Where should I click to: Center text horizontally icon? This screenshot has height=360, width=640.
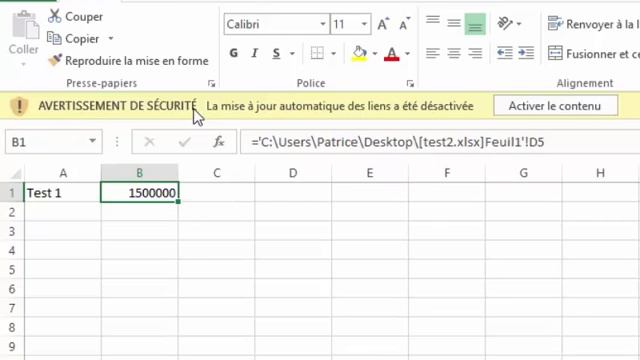454,53
